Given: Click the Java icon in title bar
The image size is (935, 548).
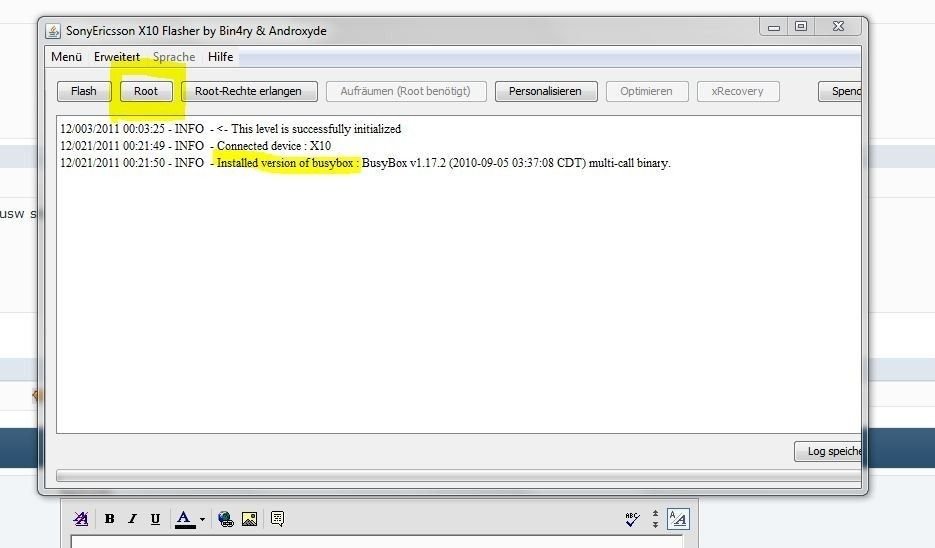Looking at the screenshot, I should (x=53, y=31).
